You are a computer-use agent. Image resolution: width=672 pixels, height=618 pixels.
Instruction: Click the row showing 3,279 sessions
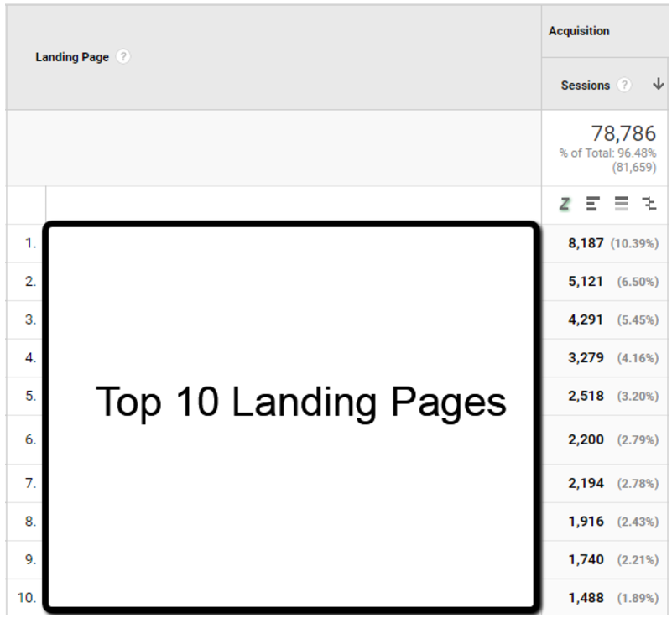[x=586, y=358]
